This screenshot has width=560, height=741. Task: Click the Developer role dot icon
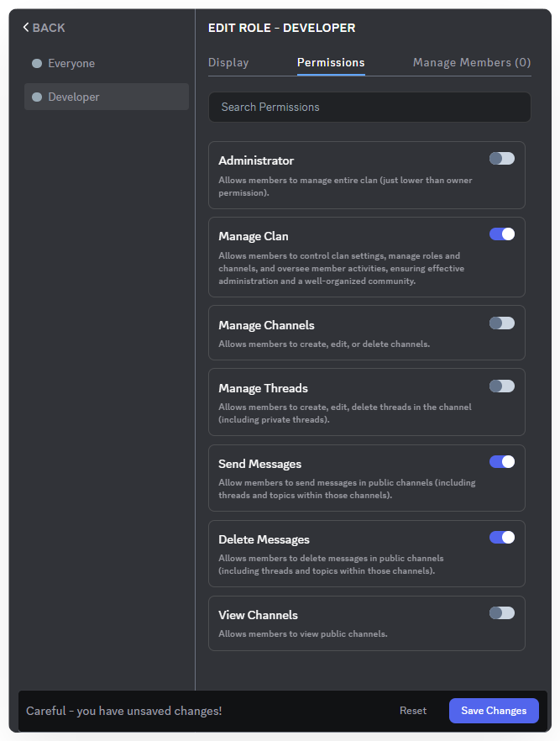coord(37,97)
